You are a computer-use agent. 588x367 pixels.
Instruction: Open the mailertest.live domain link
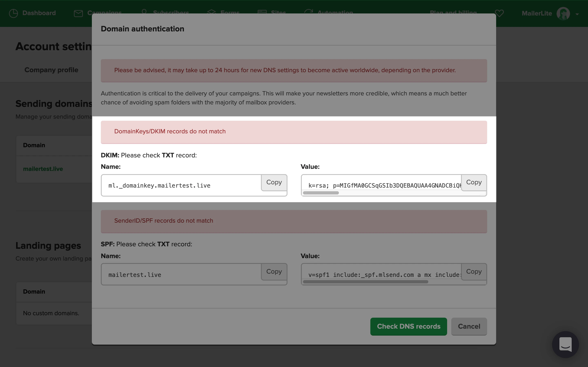(43, 169)
